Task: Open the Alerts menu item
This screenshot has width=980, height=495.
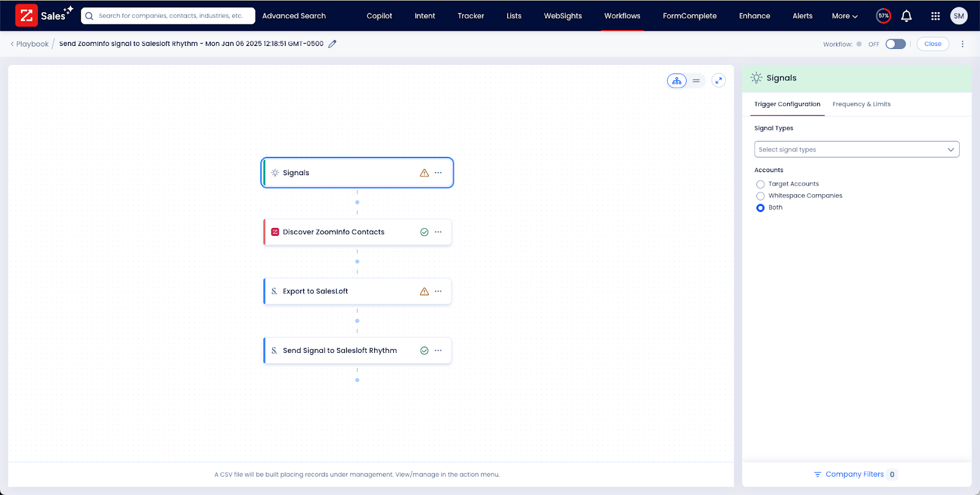Action: pos(802,16)
